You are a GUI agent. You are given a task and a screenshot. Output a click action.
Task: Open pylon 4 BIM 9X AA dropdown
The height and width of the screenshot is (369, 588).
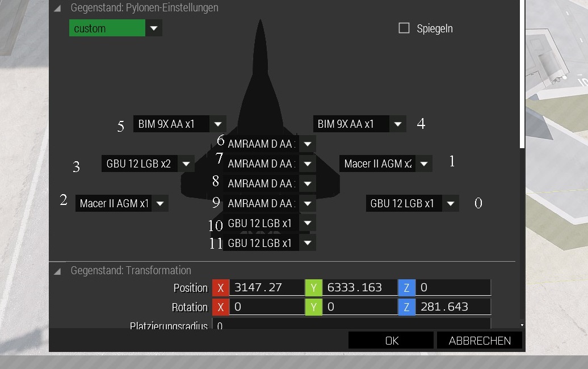[397, 124]
